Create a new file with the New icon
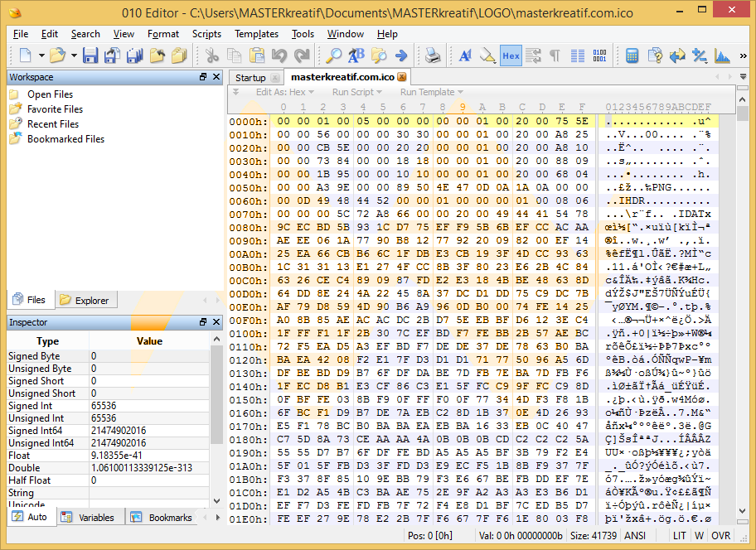This screenshot has height=550, width=756. pos(25,55)
